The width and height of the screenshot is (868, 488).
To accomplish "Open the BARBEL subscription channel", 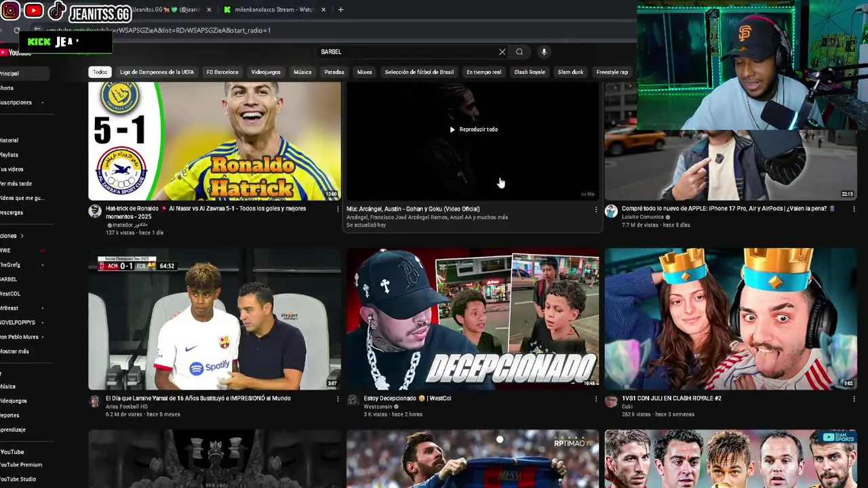I will click(8, 279).
